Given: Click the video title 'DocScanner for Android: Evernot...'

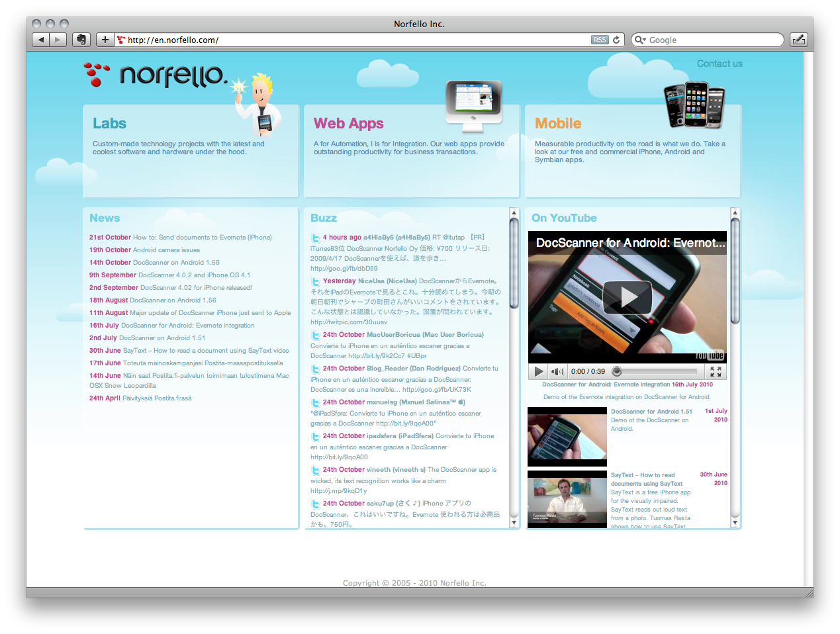Looking at the screenshot, I should [631, 243].
